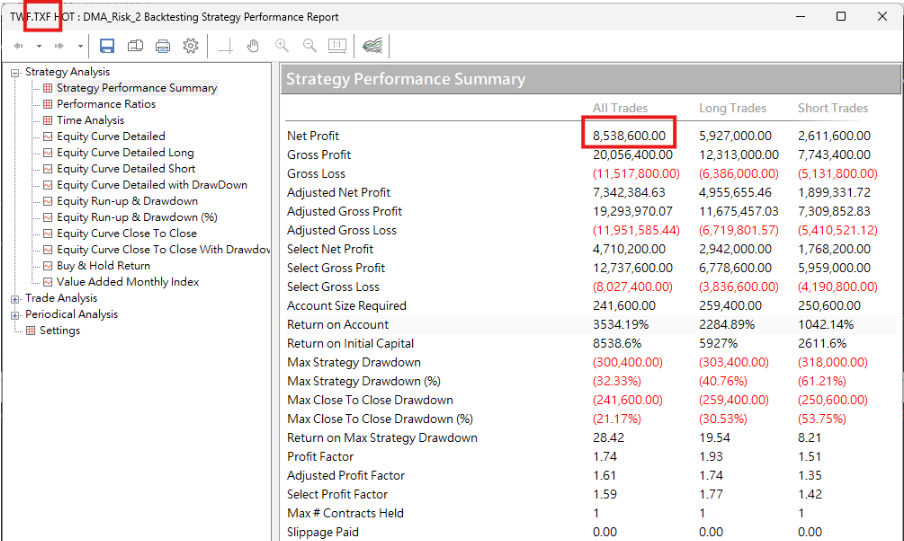The height and width of the screenshot is (541, 904).
Task: Click the forward navigation arrow in toolbar
Action: 59,46
